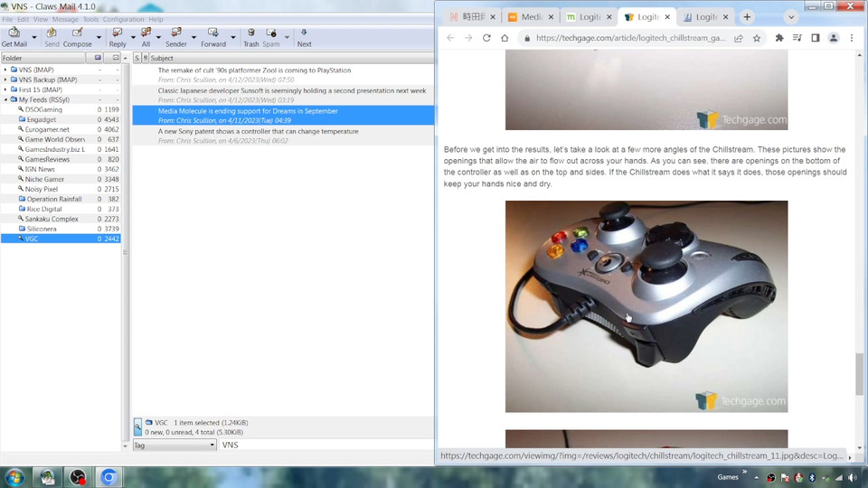The width and height of the screenshot is (868, 488).
Task: Click the Chillstream controller photo thumbnail
Action: pos(646,306)
